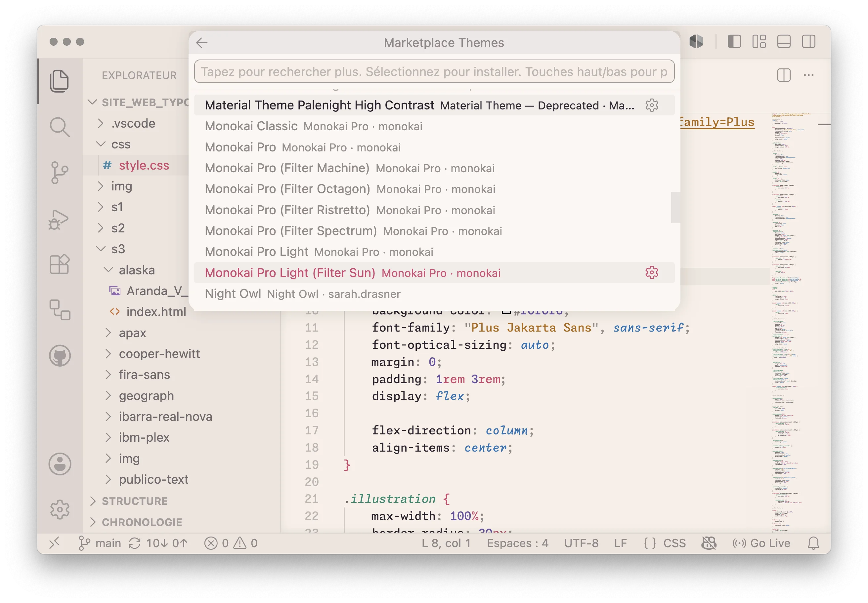The height and width of the screenshot is (603, 868).
Task: Open notifications bell in status bar
Action: [x=813, y=543]
